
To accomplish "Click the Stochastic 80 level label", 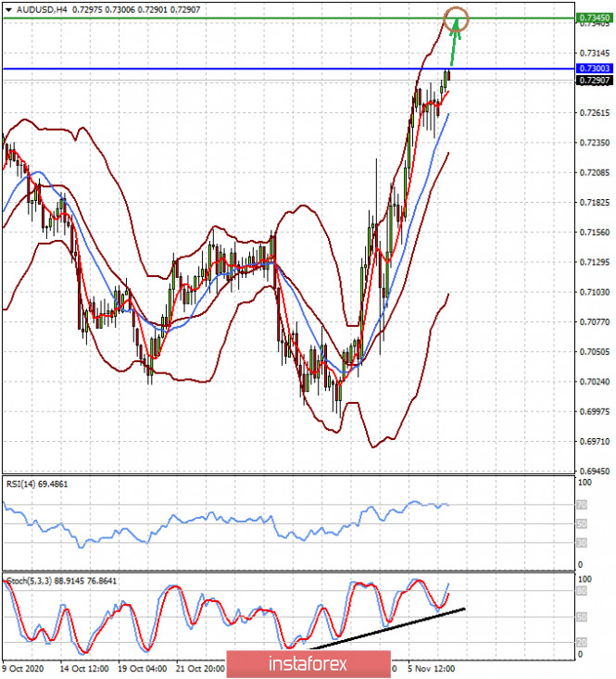I will coord(582,591).
